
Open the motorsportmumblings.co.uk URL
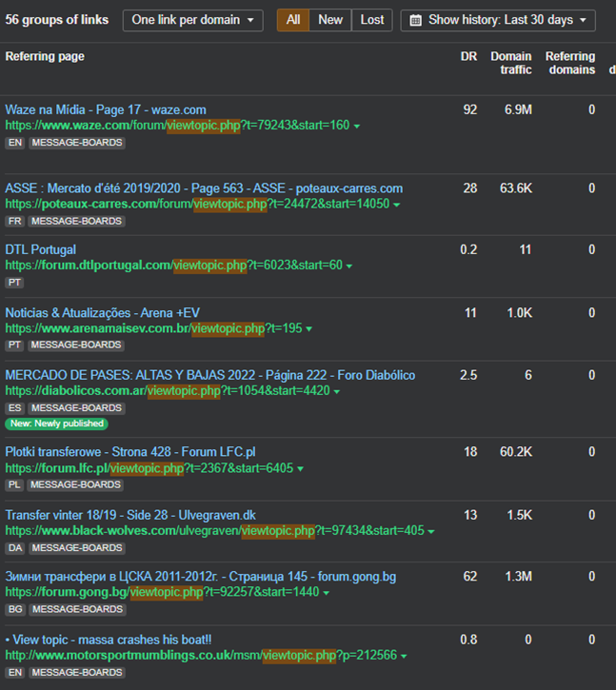coord(201,655)
